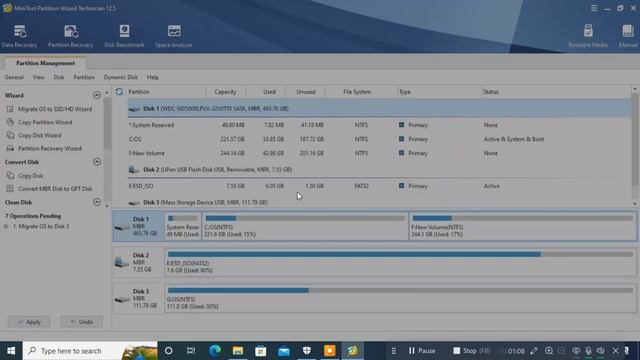Select E:ESD_ISO partition row
Screen dimensions: 640x360
[379, 186]
